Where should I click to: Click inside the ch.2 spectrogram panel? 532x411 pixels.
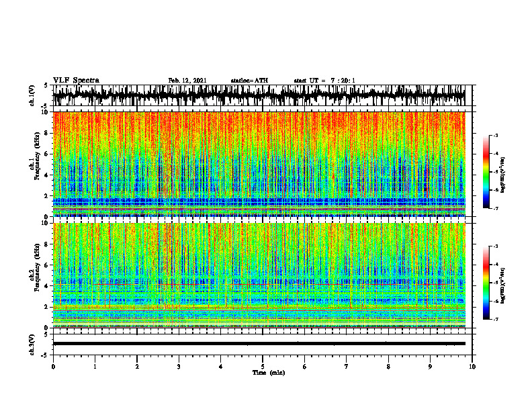259,275
